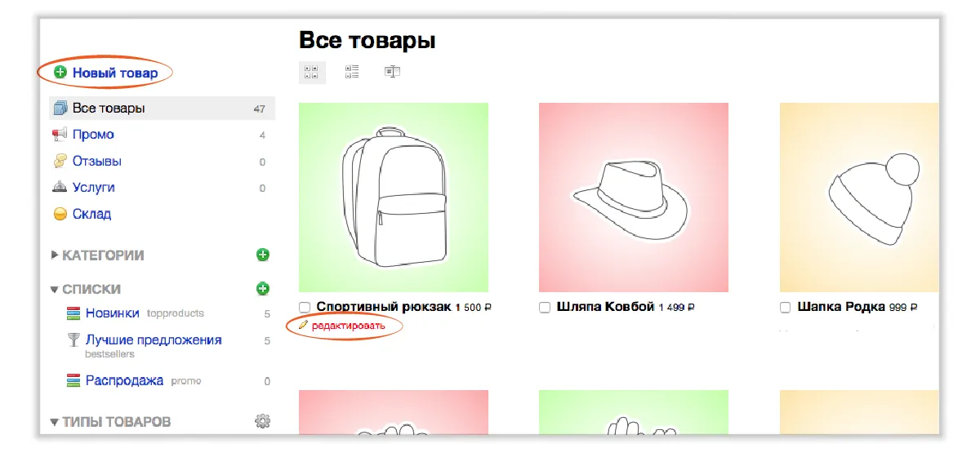Click the СПИСКИ heading

point(91,289)
